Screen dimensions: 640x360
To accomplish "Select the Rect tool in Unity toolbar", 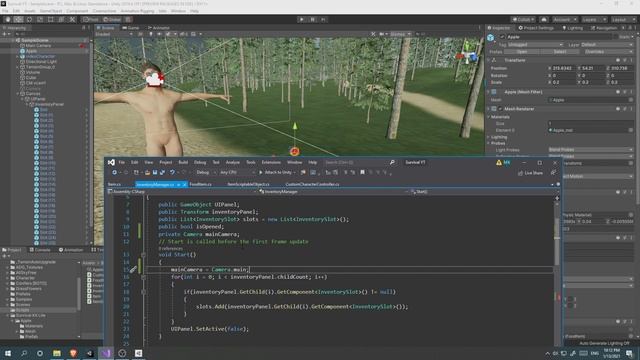I will tap(51, 19).
